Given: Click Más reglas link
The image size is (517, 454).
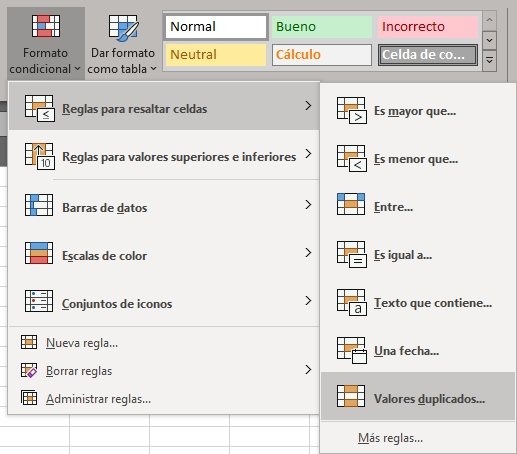Looking at the screenshot, I should click(390, 438).
